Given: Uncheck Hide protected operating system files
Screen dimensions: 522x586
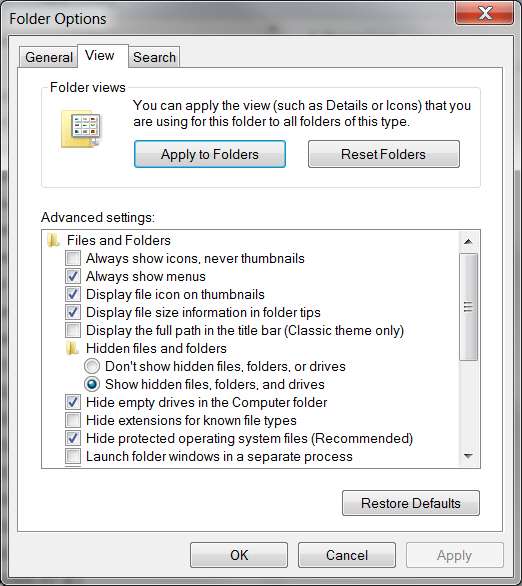Looking at the screenshot, I should coord(73,438).
